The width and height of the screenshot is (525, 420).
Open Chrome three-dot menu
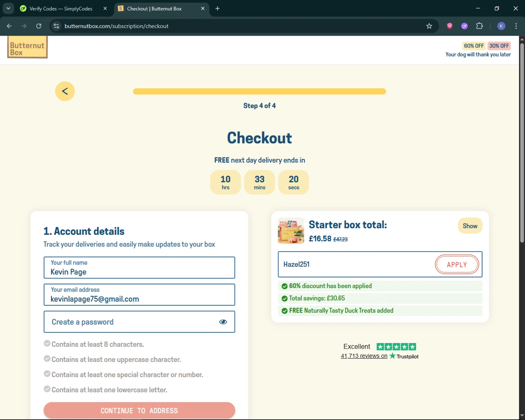click(516, 26)
